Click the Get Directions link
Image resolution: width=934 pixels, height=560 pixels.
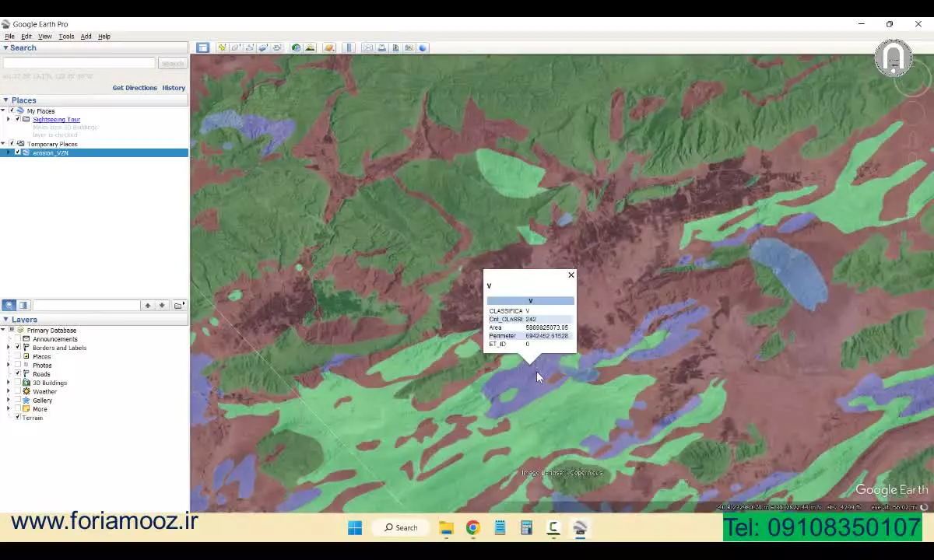click(135, 88)
